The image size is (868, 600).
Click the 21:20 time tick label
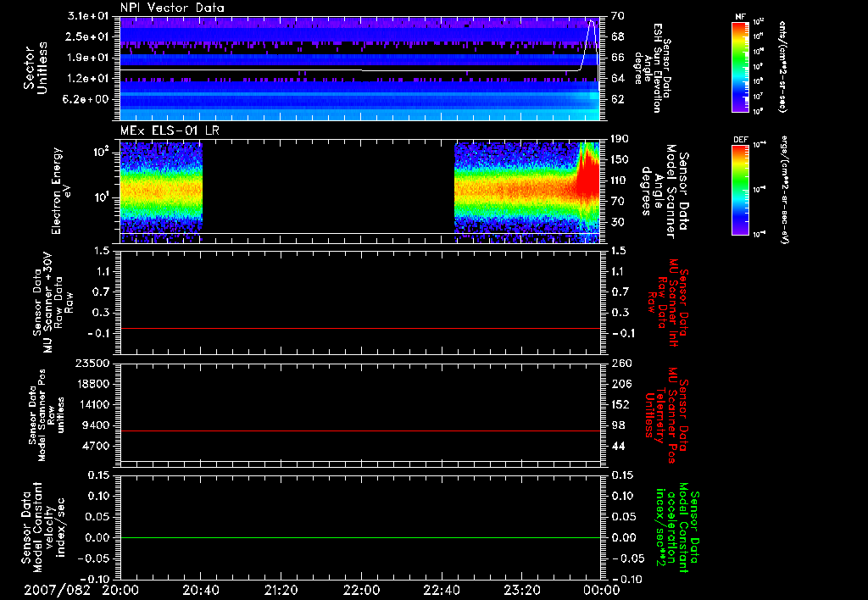tap(281, 590)
